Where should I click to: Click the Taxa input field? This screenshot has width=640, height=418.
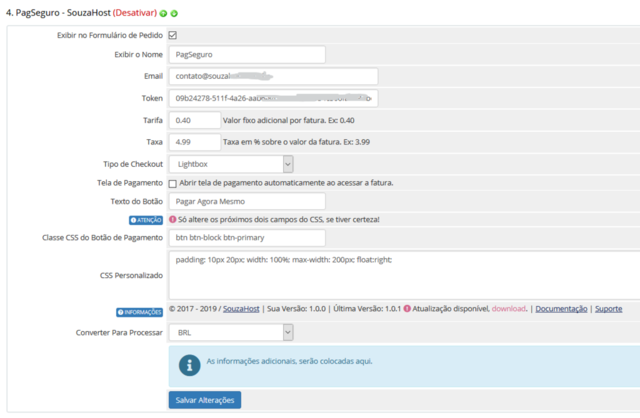coord(195,142)
